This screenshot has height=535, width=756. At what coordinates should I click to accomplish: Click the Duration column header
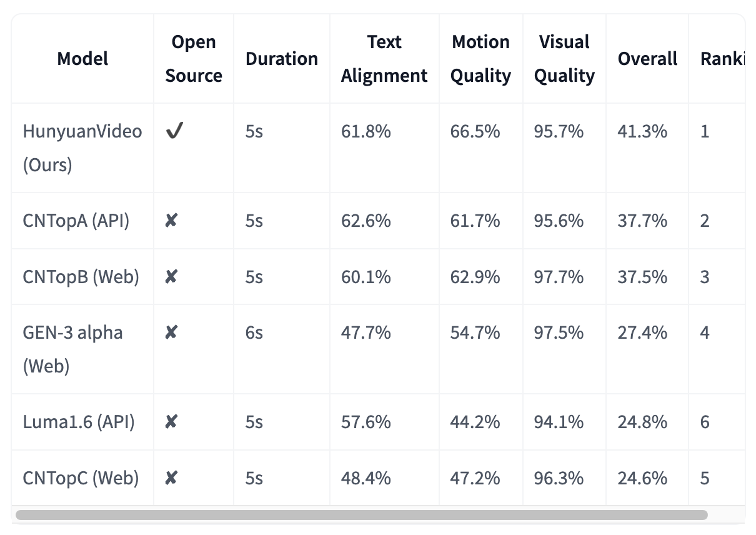click(x=282, y=59)
